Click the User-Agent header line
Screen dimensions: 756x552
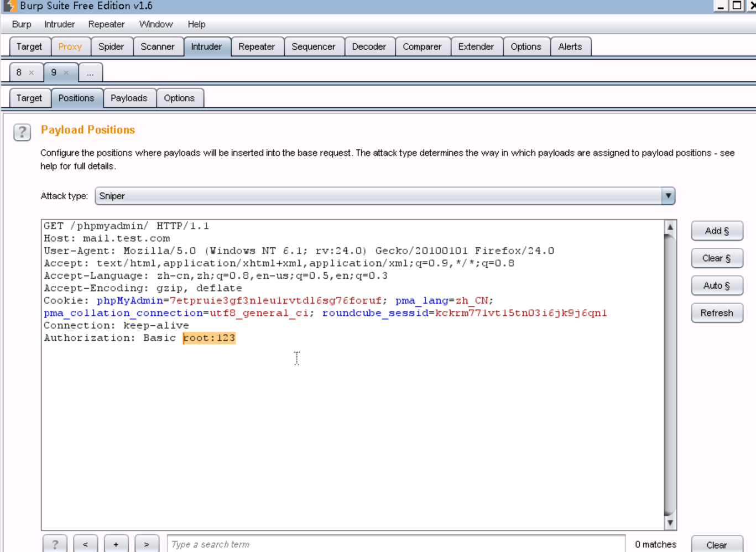pyautogui.click(x=299, y=251)
